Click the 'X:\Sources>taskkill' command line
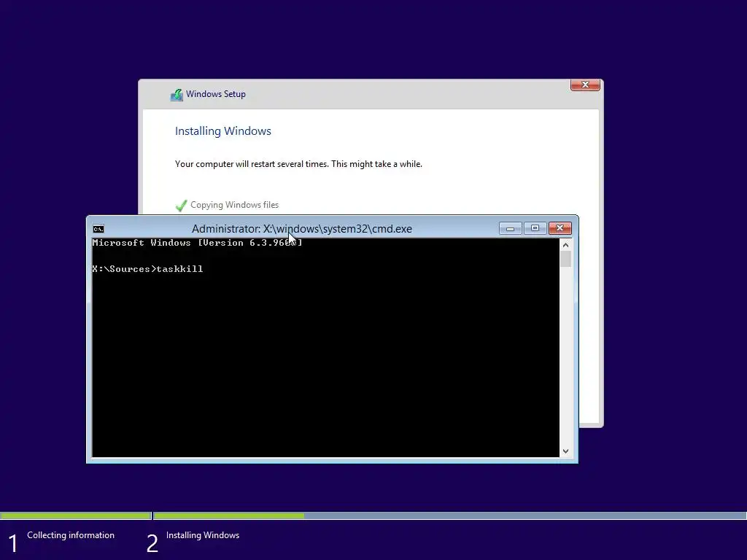 click(147, 269)
